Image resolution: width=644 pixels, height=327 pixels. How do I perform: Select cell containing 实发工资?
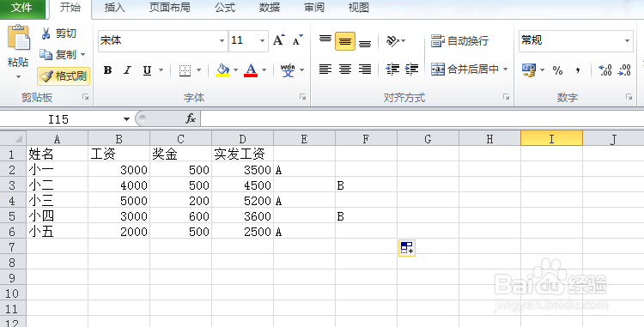point(242,154)
